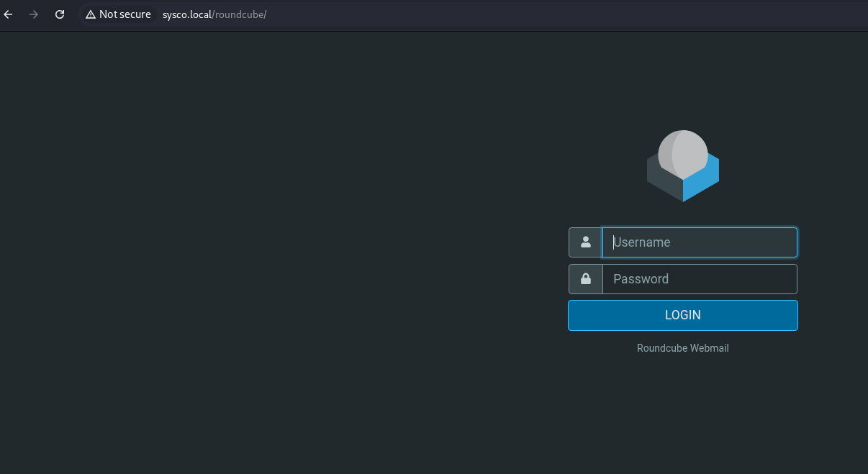Open the "Not secure" site info badge
This screenshot has height=474, width=868.
119,14
